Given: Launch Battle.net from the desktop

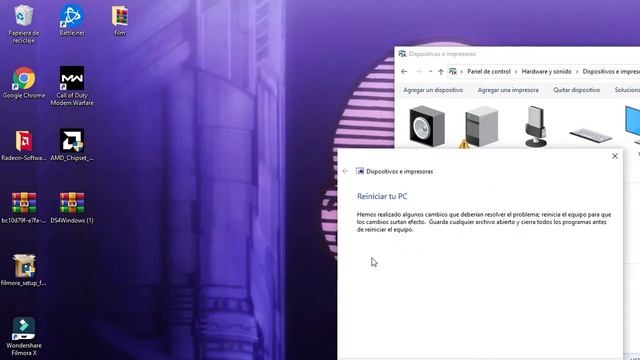Looking at the screenshot, I should point(72,20).
